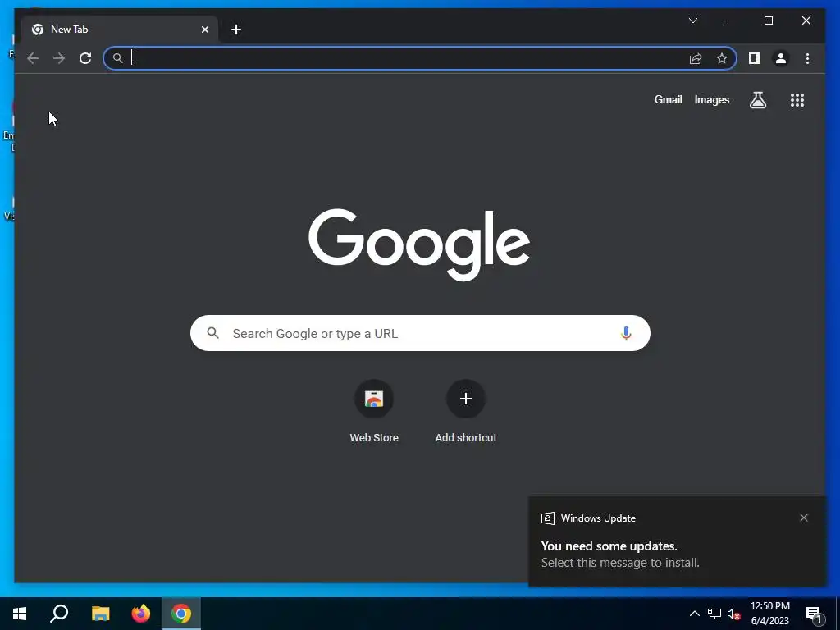Open the Action Center notifications icon
840x630 pixels.
click(x=814, y=614)
